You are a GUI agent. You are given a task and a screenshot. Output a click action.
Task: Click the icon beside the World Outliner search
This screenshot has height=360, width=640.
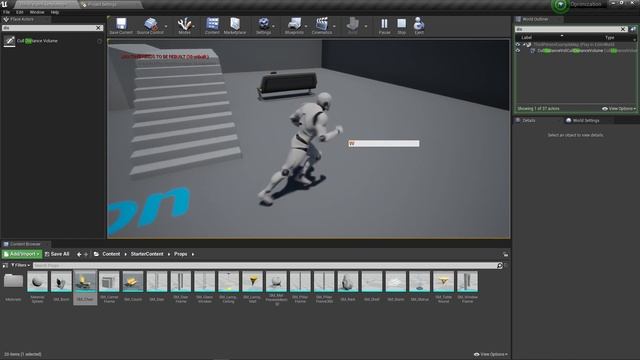pyautogui.click(x=633, y=29)
